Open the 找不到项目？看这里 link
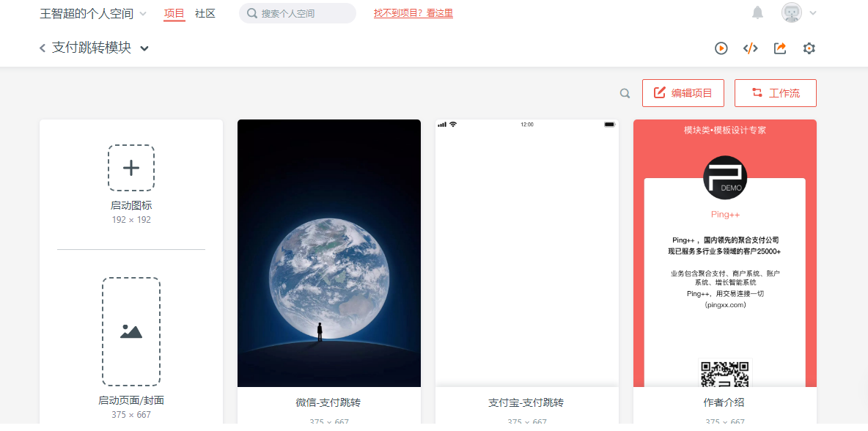 [x=413, y=13]
